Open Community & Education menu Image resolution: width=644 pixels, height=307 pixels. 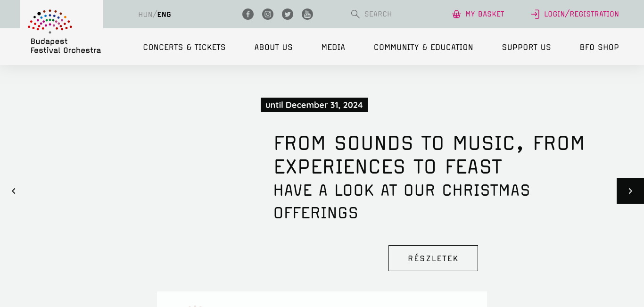pos(423,47)
